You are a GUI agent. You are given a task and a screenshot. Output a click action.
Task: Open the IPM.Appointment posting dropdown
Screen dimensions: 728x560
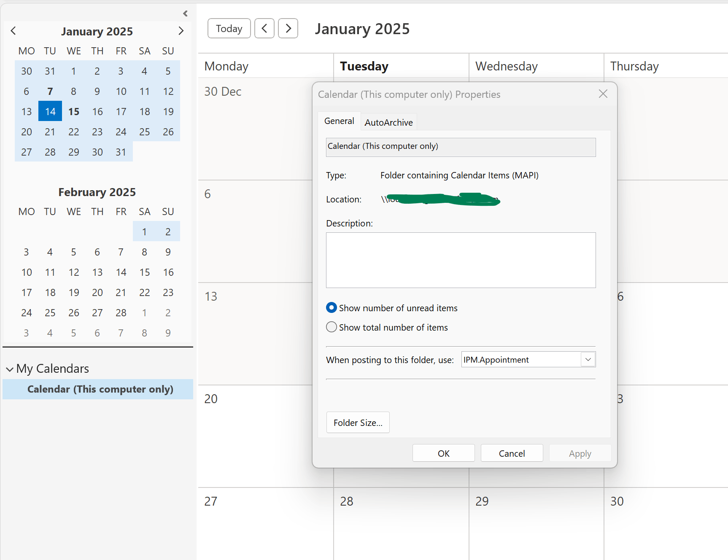(588, 359)
